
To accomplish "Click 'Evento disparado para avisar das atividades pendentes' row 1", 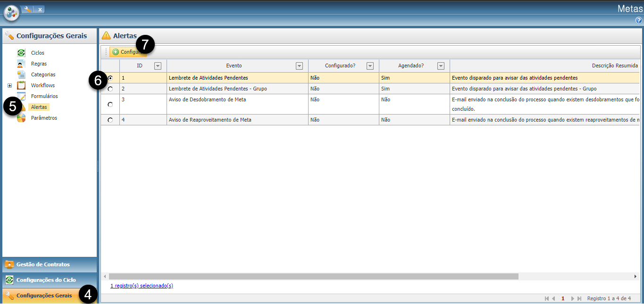I will 515,78.
